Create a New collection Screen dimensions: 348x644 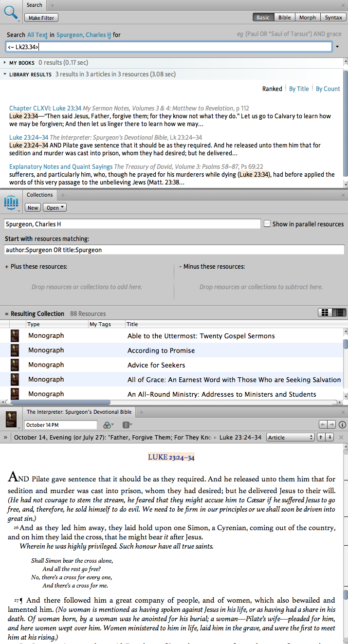(x=33, y=208)
